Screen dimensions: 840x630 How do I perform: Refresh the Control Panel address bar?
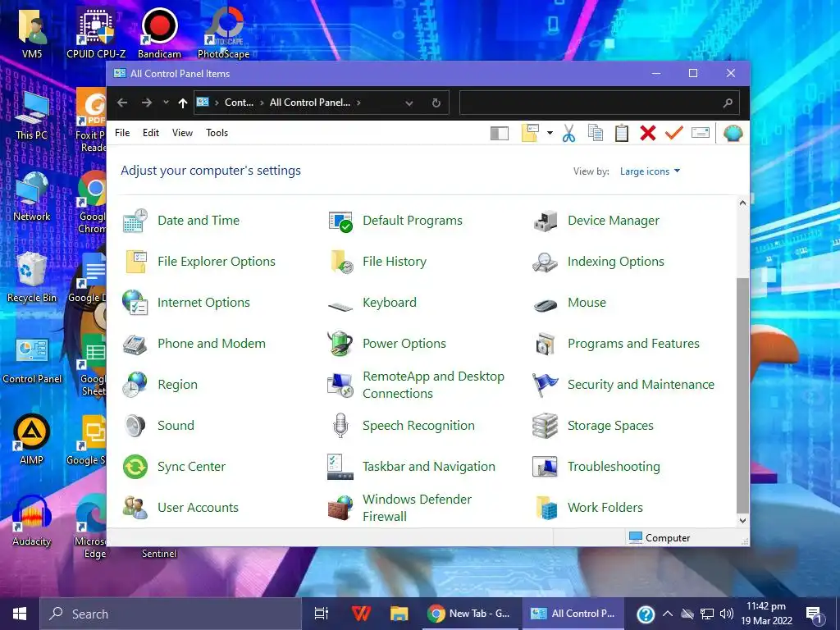click(x=436, y=103)
